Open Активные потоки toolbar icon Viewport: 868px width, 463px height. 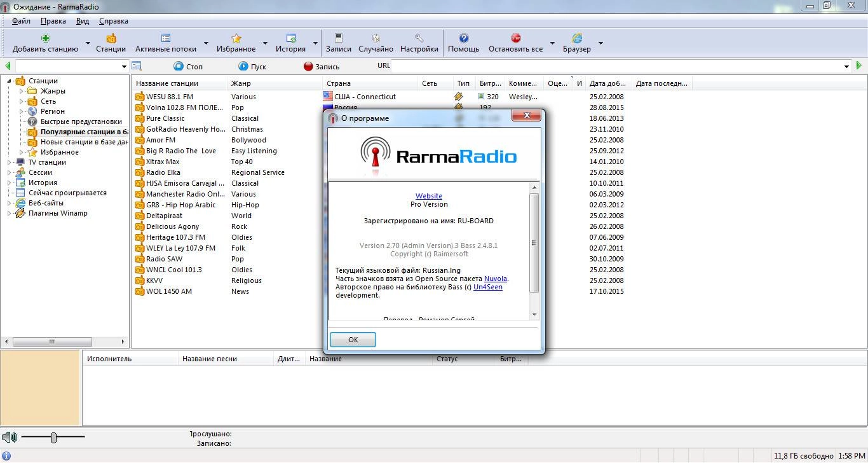[x=166, y=38]
